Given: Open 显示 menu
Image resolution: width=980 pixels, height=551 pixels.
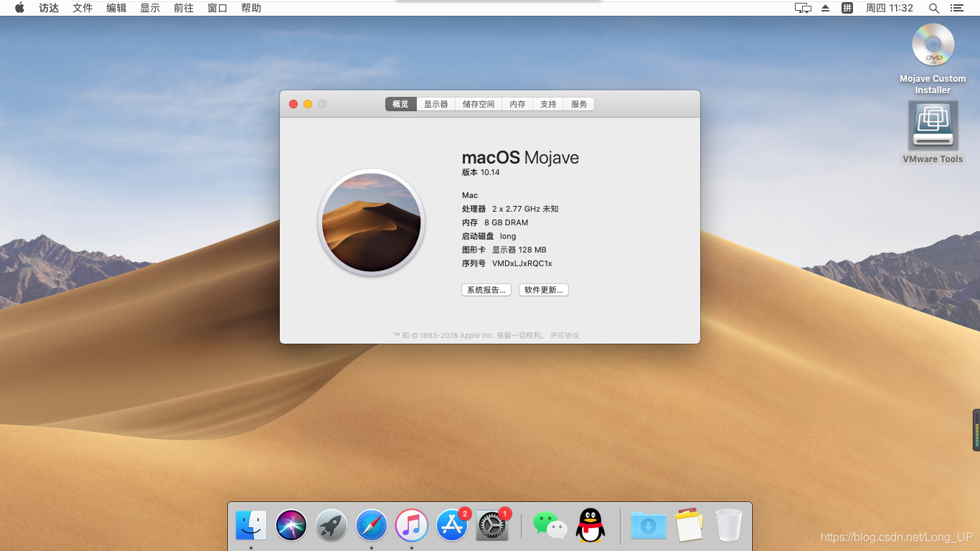Looking at the screenshot, I should pos(150,8).
